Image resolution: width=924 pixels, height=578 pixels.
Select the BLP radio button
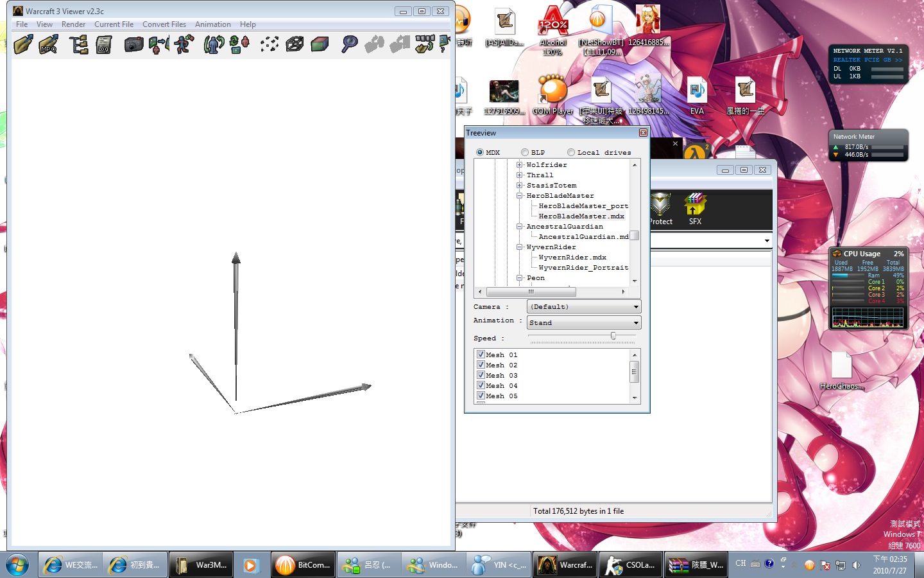(525, 152)
